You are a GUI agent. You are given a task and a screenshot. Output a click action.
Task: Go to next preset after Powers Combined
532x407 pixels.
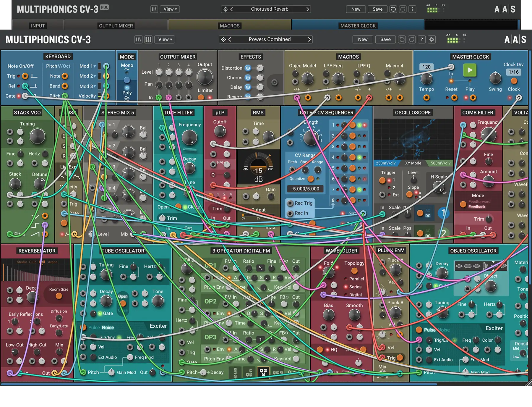(309, 39)
